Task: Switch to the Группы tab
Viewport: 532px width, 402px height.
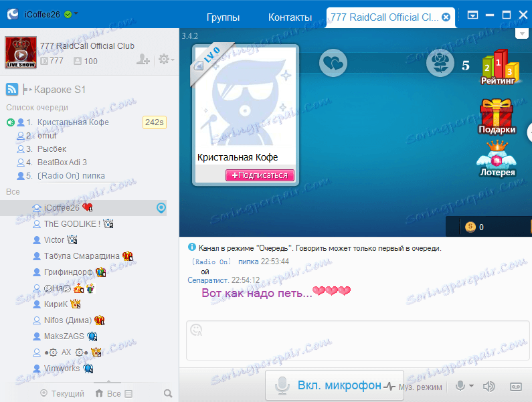Action: pyautogui.click(x=223, y=17)
